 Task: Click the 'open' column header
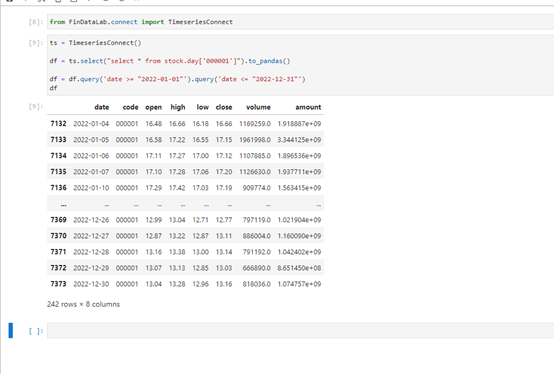coord(153,107)
